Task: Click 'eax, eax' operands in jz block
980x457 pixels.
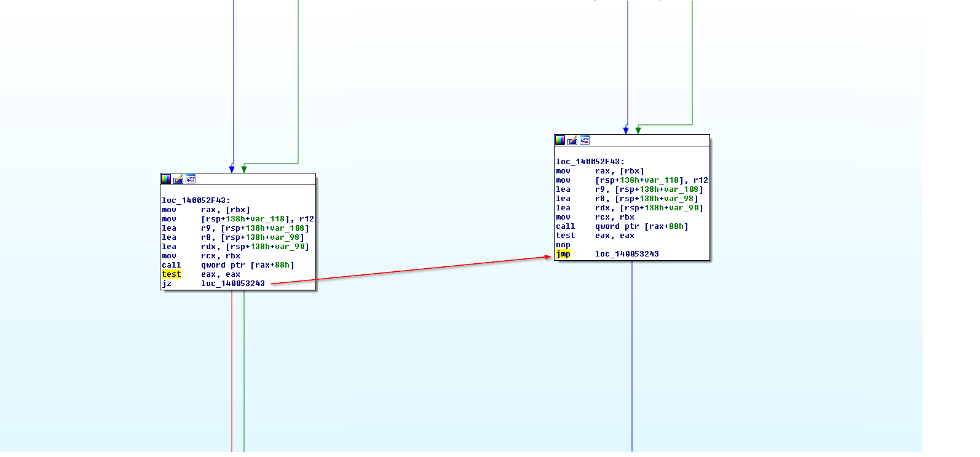Action: pos(221,274)
